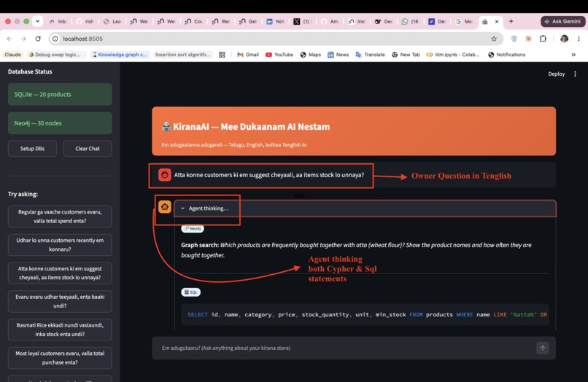Click the SQL badge above the query
This screenshot has height=382, width=588.
[x=191, y=292]
